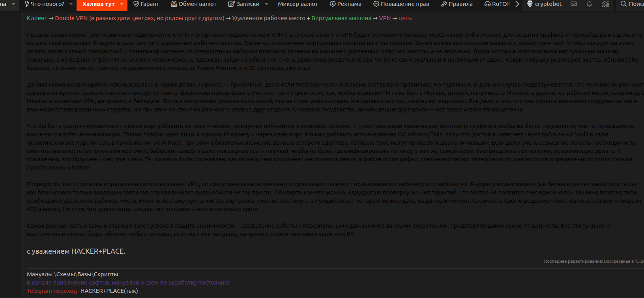Image resolution: width=644 pixels, height=298 pixels.
Task: Open the cryptobot user account menu
Action: [x=544, y=4]
